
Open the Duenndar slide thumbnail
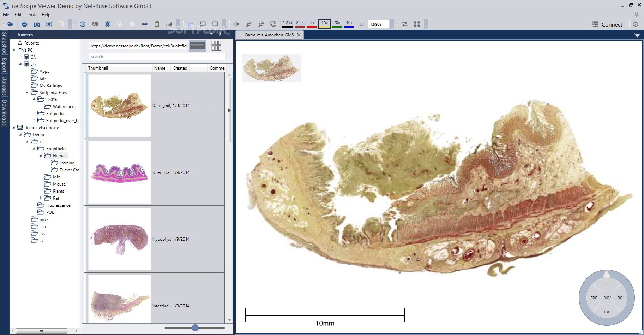[x=119, y=172]
